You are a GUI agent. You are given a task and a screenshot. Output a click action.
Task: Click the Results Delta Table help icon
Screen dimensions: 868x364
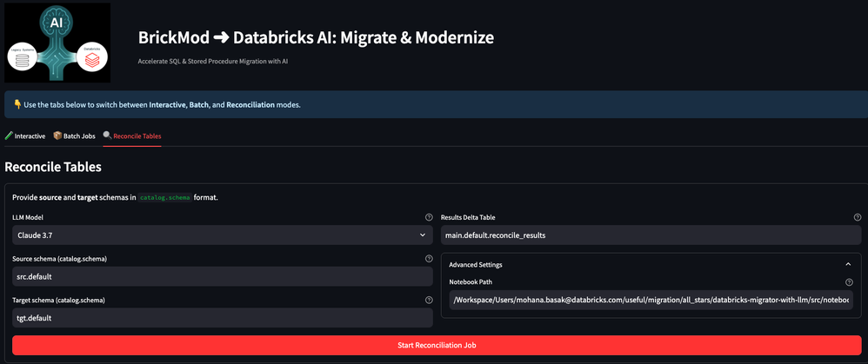coord(858,218)
